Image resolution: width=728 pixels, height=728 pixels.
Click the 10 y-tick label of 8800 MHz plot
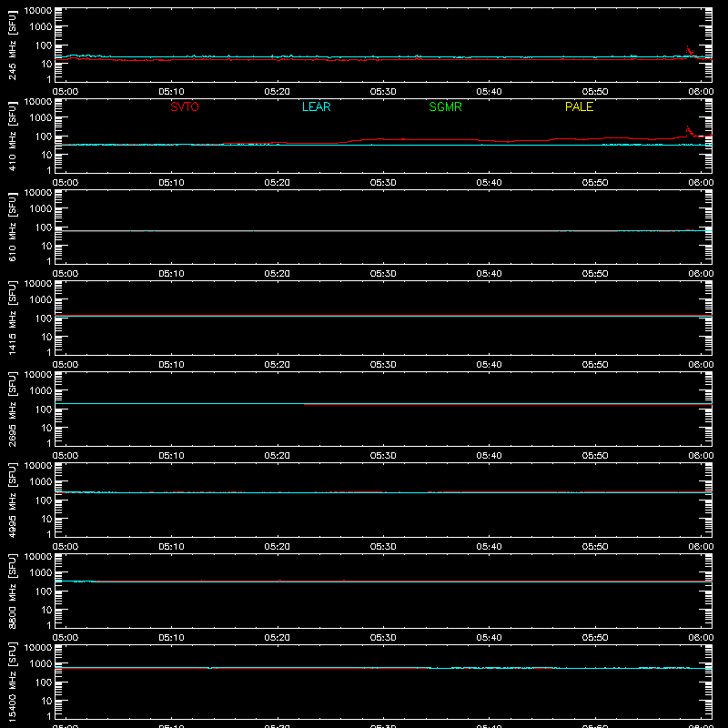click(46, 610)
